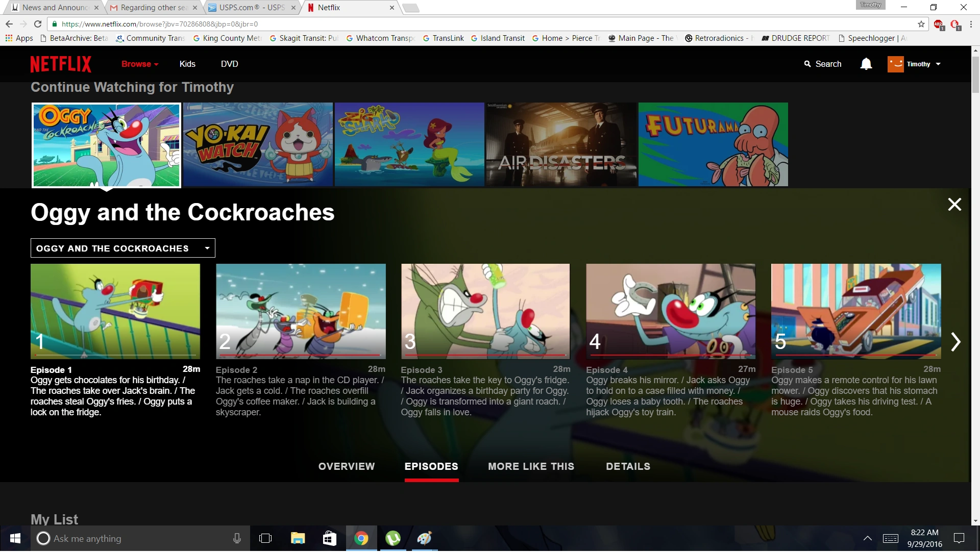Show next episodes with right chevron

[x=955, y=342]
